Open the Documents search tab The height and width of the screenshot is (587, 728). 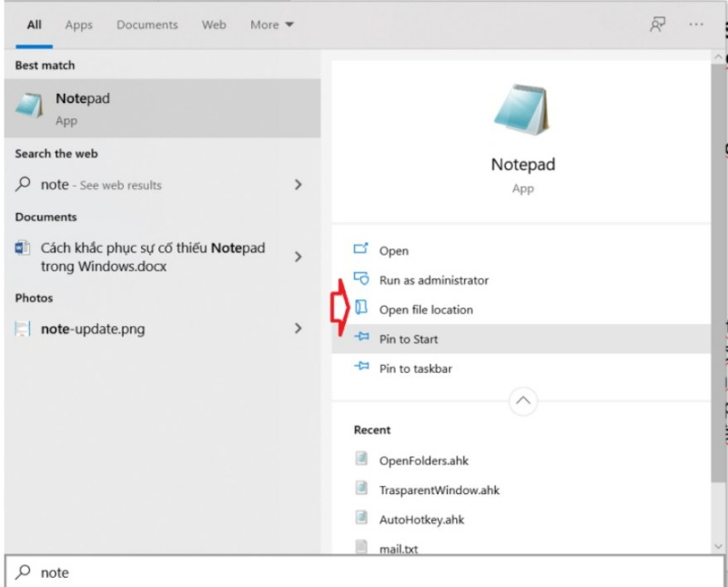click(147, 25)
